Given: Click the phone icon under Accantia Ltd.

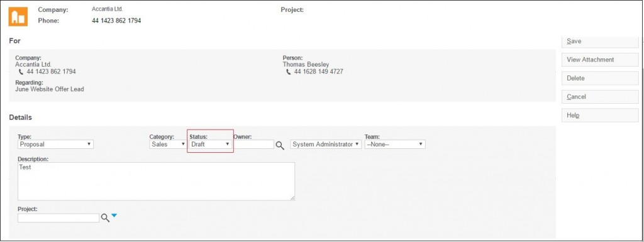Looking at the screenshot, I should click(x=21, y=72).
